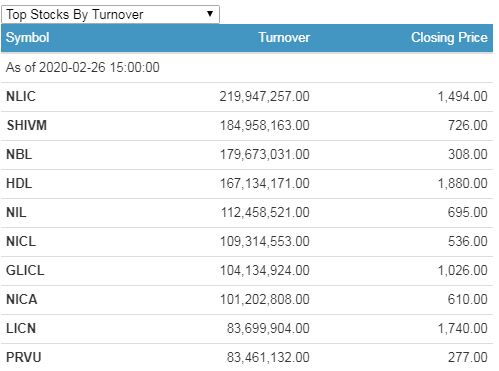Click PRVU turnover value 83,461,132.00
Viewport: 499px width, 371px height.
coord(268,357)
